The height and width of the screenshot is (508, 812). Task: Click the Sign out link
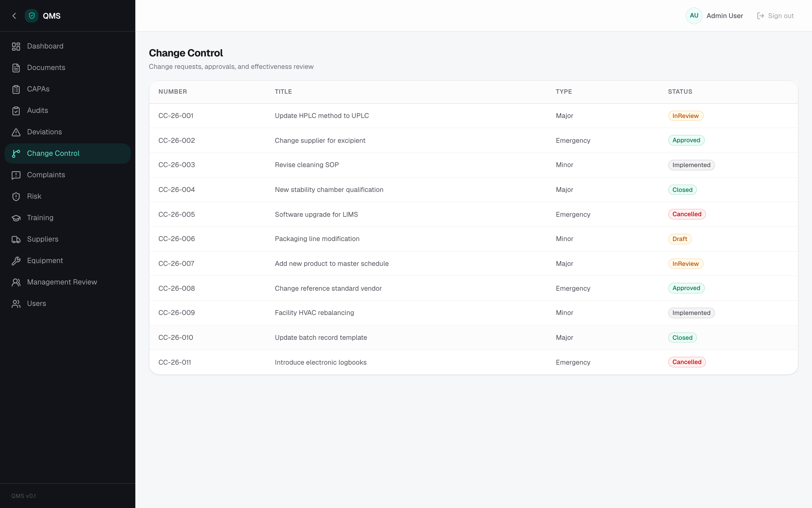point(775,16)
